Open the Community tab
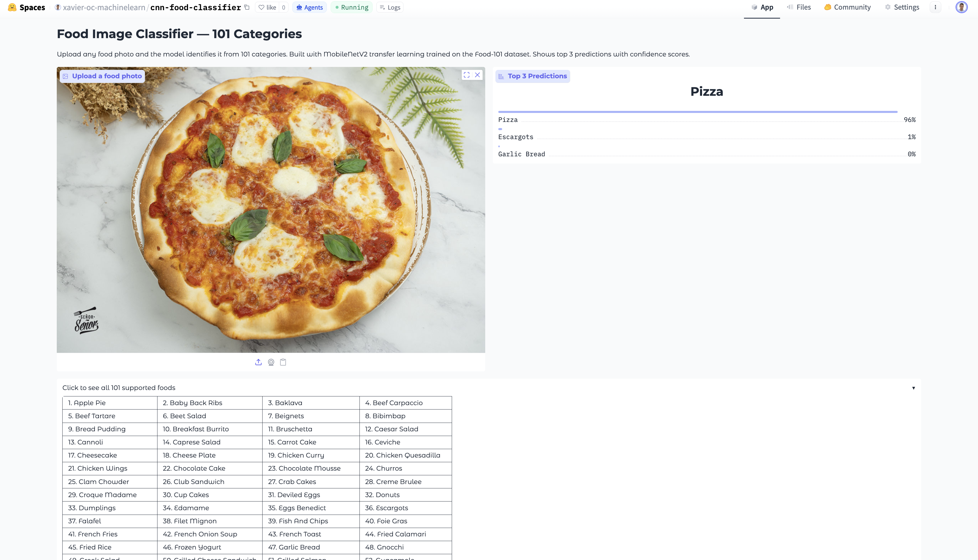Screen dimensions: 978x560 pos(847,7)
